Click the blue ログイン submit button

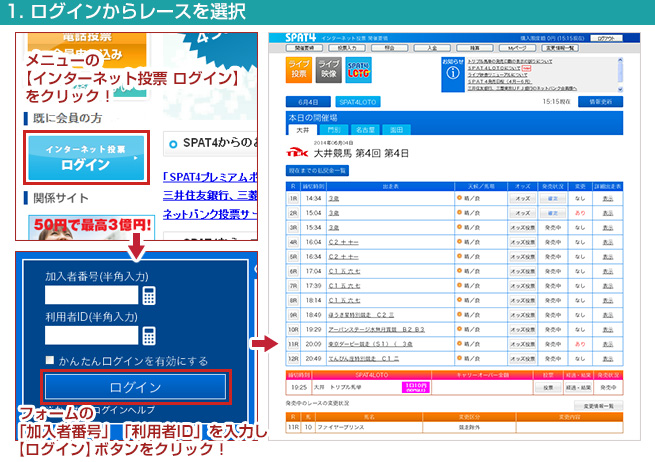tap(135, 387)
